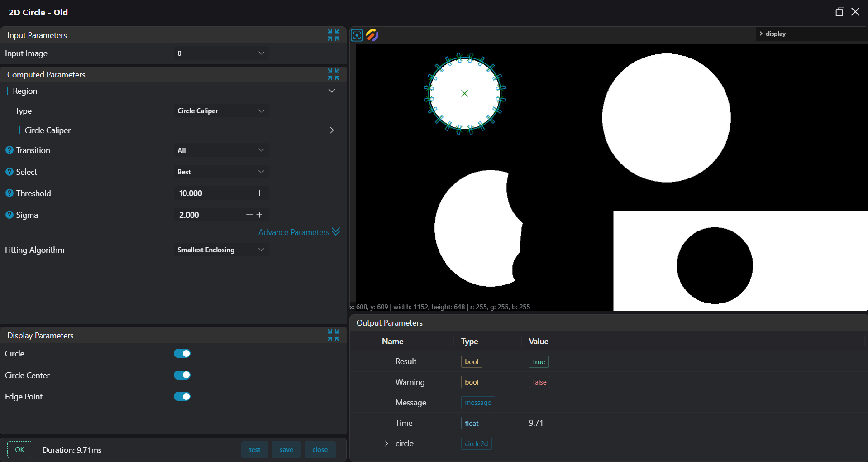Click the help icon beside Sigma
The image size is (868, 462).
pos(9,215)
